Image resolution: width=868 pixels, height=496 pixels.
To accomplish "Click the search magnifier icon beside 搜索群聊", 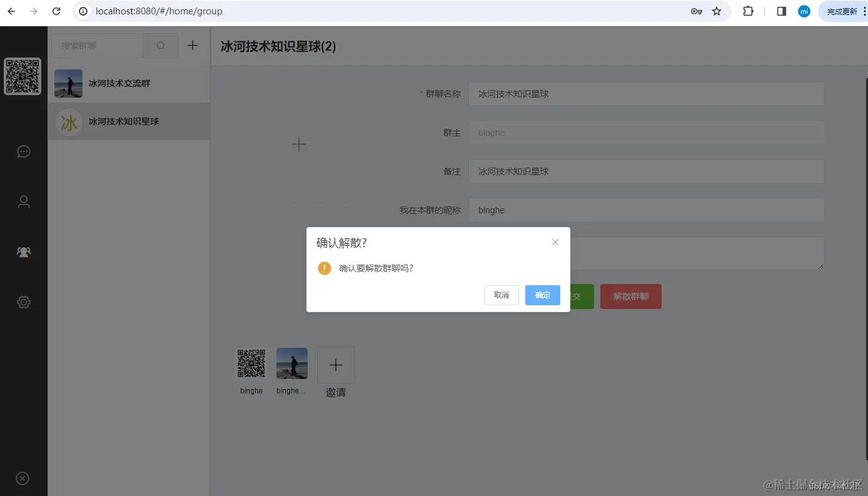I will (160, 45).
